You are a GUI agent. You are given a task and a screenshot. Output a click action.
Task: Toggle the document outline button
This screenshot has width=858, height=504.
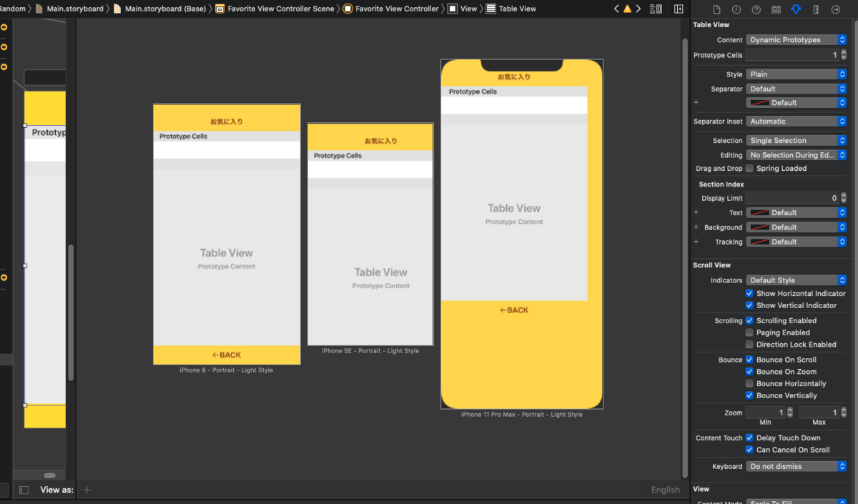[24, 490]
